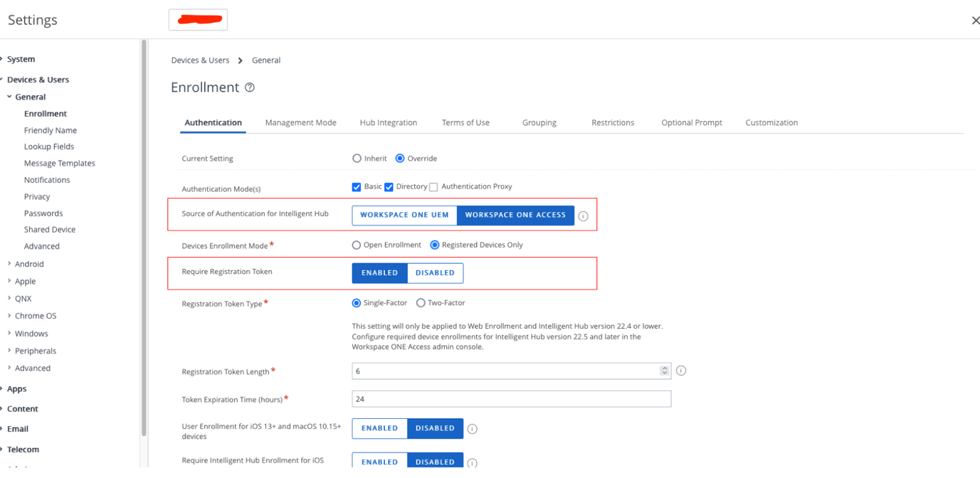The width and height of the screenshot is (980, 478).
Task: Click Devices & Users breadcrumb link
Action: (x=200, y=60)
